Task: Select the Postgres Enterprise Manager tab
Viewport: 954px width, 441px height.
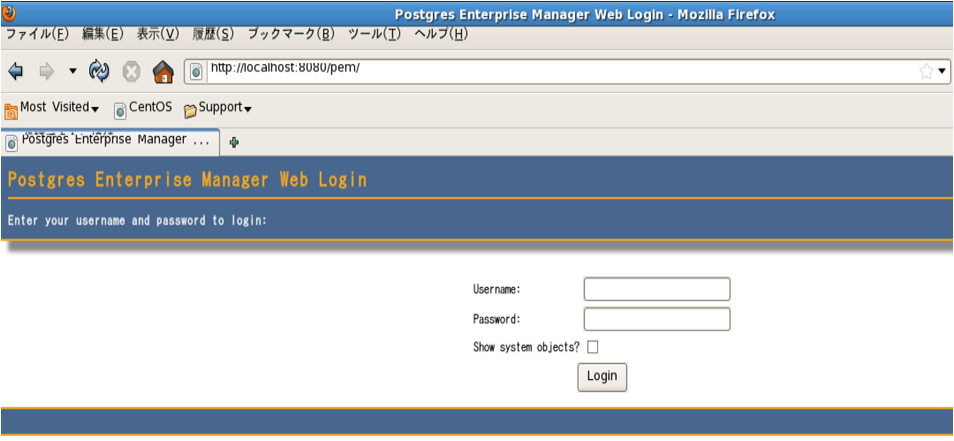Action: [x=110, y=142]
